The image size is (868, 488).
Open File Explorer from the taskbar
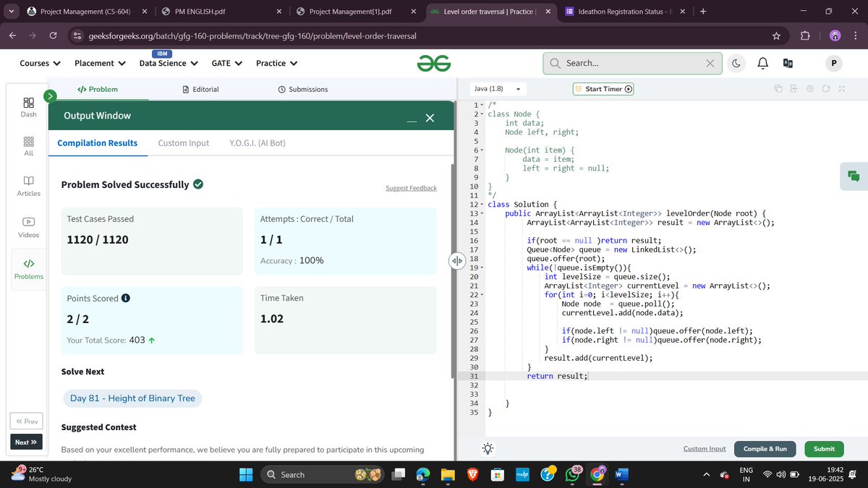pyautogui.click(x=448, y=475)
